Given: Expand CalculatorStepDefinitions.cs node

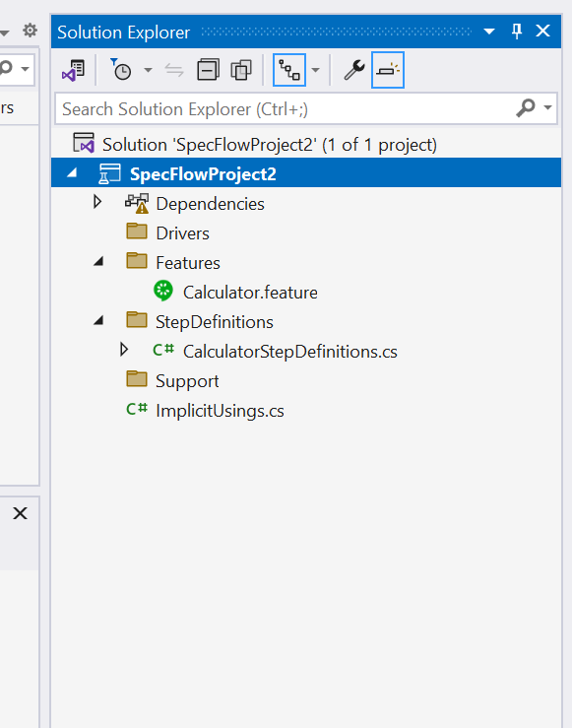Looking at the screenshot, I should coord(123,349).
